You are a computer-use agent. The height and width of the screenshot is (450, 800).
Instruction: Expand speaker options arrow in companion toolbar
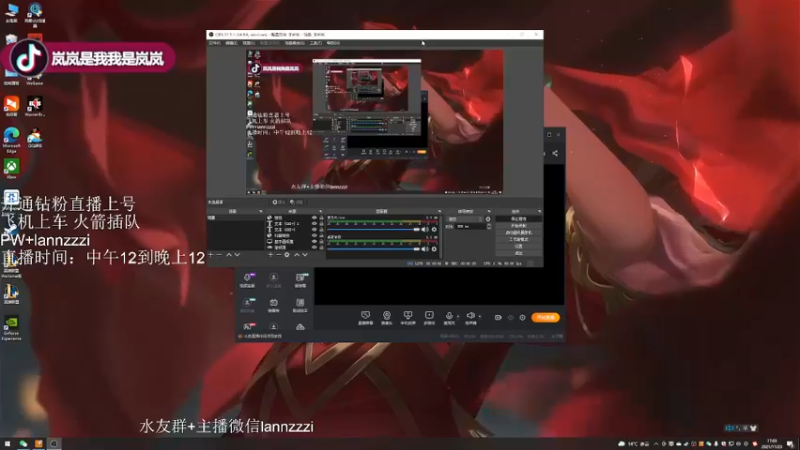coord(480,316)
